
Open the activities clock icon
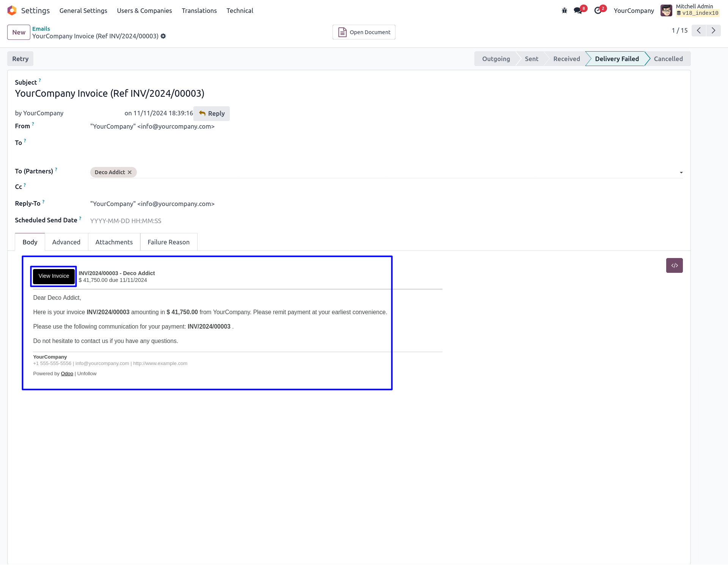point(598,11)
